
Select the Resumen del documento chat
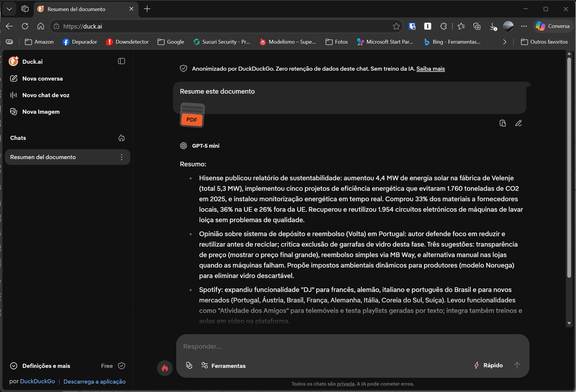[67, 157]
